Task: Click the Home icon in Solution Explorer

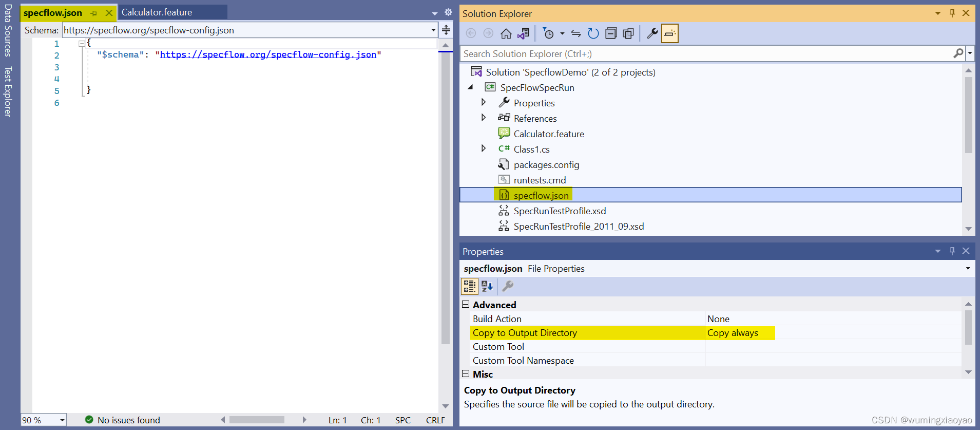Action: [x=506, y=34]
